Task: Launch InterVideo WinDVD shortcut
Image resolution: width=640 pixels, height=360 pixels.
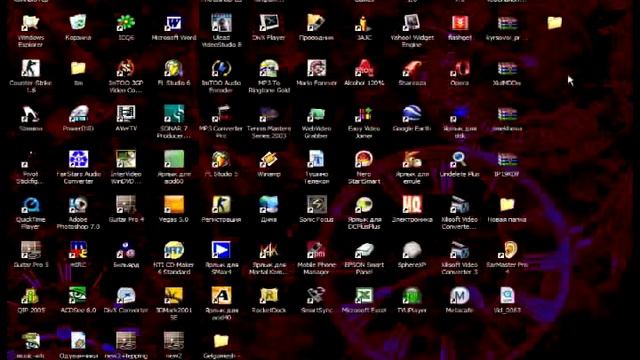Action: [126, 160]
